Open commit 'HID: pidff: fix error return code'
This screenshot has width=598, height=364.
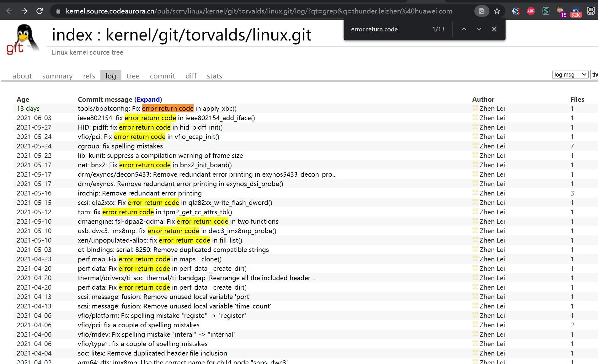coord(150,127)
